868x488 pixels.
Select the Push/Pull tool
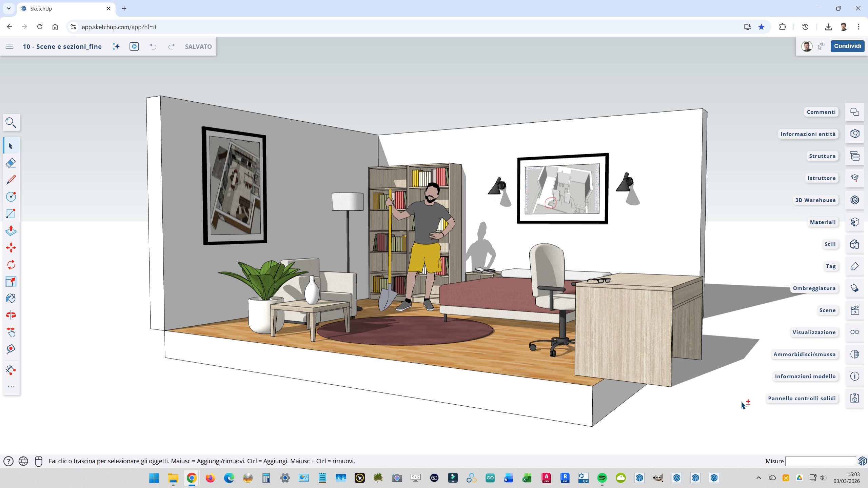11,231
